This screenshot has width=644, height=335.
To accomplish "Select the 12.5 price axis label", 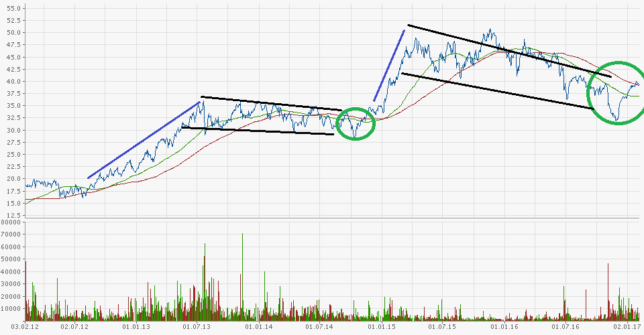I will coord(14,215).
